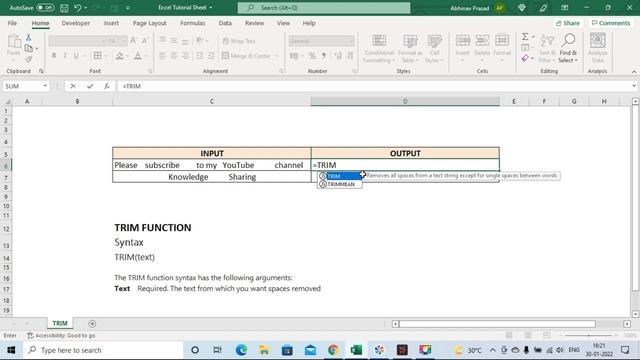
Task: Open Conditional Formatting menu
Action: pyautogui.click(x=379, y=49)
